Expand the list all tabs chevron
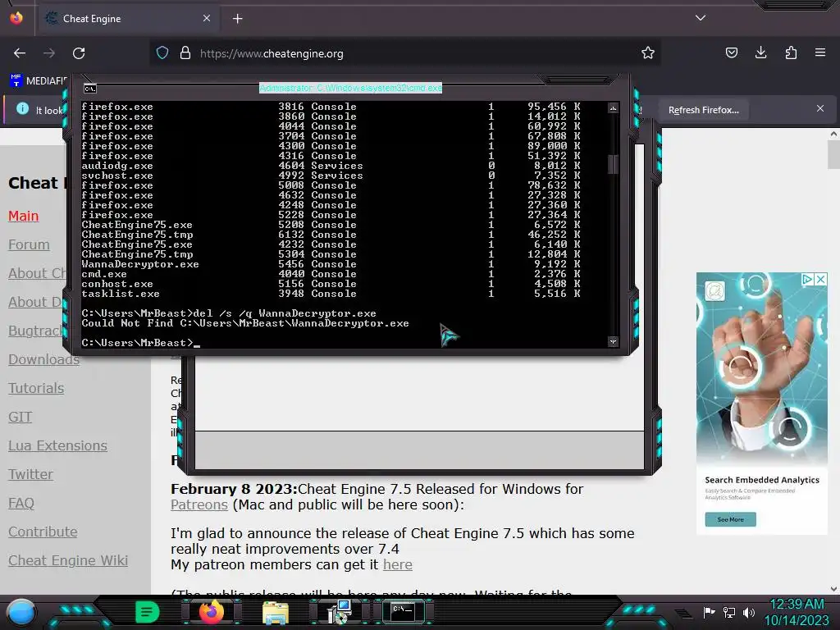This screenshot has height=630, width=840. coord(701,18)
